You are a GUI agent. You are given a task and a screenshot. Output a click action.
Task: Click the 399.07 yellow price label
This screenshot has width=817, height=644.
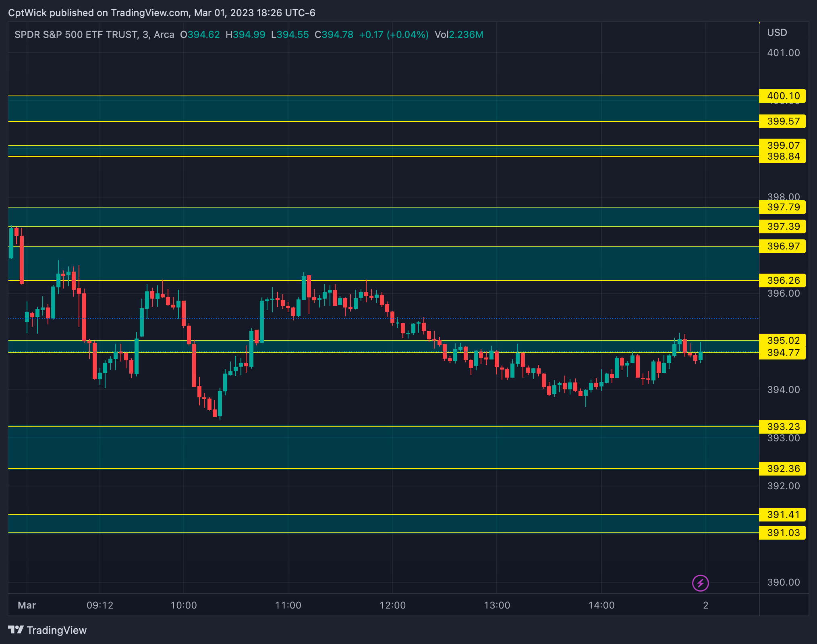pyautogui.click(x=782, y=145)
